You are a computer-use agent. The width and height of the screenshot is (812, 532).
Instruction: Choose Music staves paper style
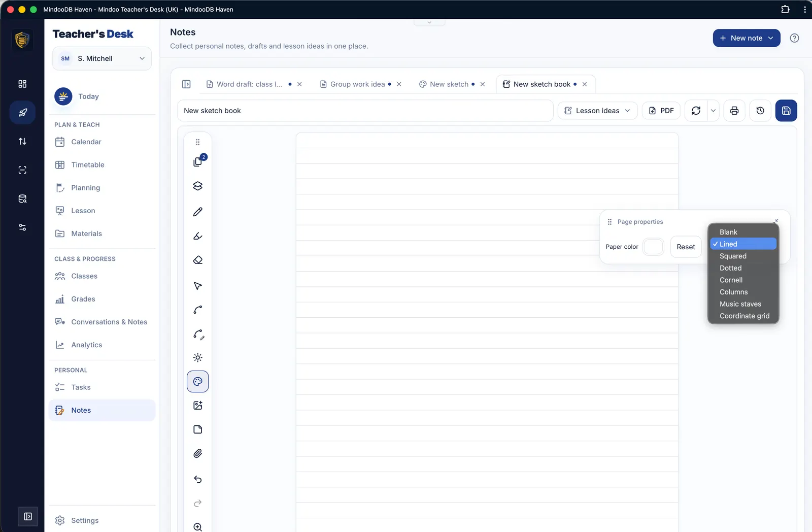743,304
